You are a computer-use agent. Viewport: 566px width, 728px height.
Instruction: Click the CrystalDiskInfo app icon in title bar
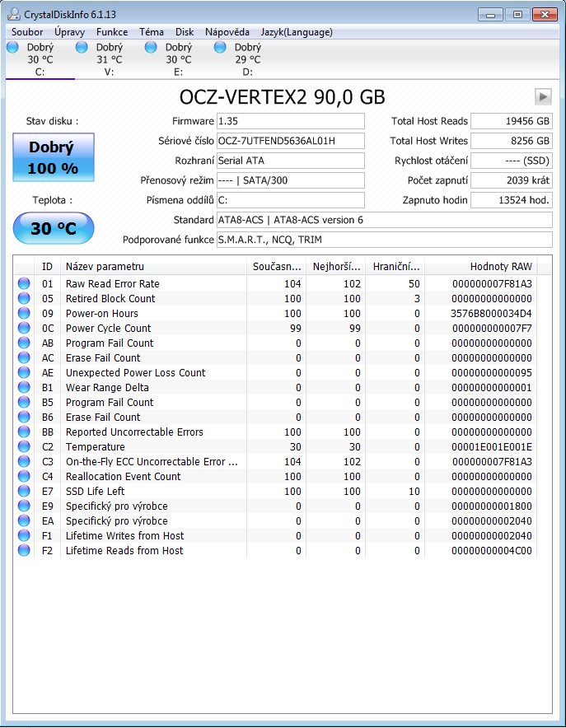[14, 14]
